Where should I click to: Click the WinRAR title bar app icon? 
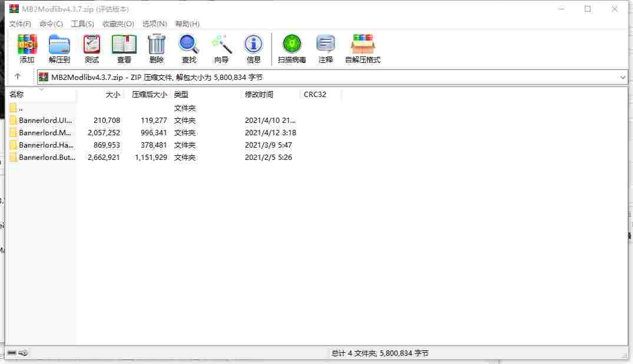click(x=14, y=8)
